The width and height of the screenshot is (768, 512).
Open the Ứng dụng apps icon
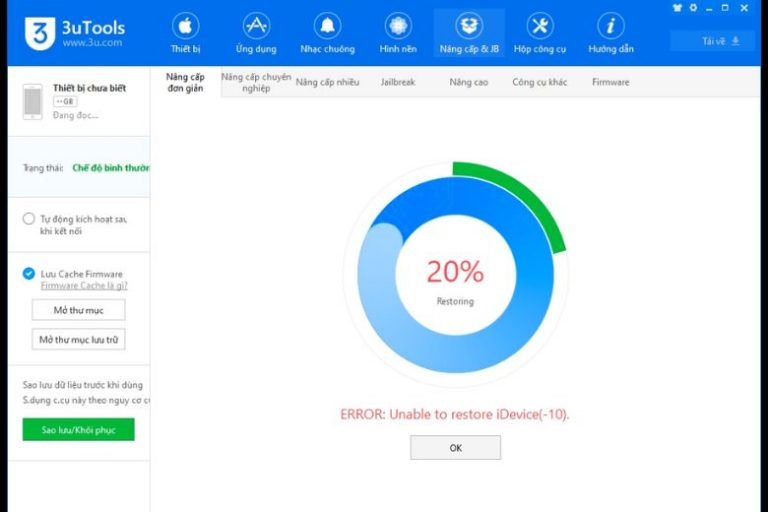(x=256, y=26)
